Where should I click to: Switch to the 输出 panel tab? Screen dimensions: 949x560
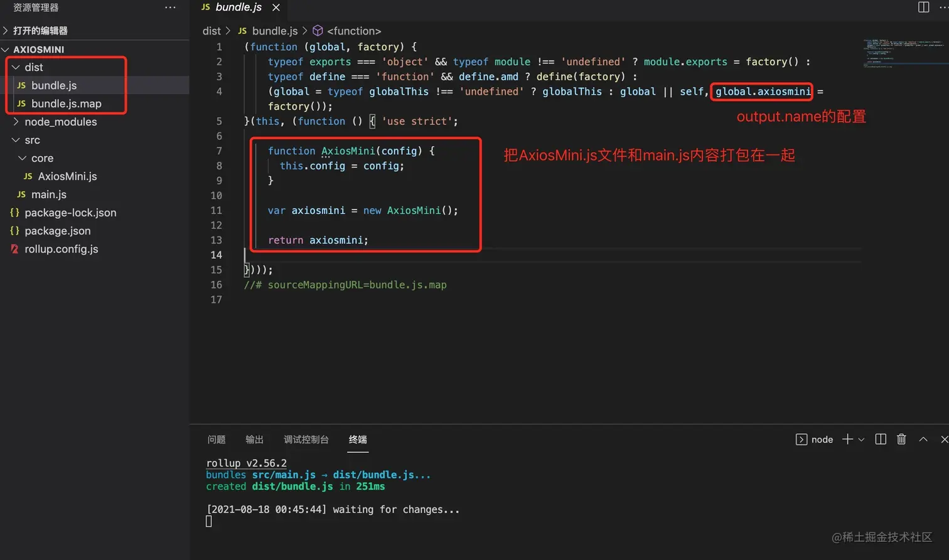tap(254, 440)
